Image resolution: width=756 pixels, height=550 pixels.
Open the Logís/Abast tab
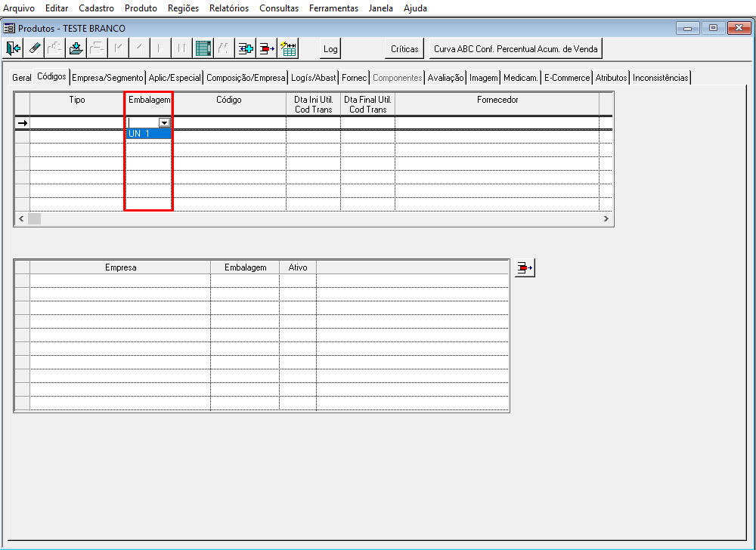click(x=314, y=78)
